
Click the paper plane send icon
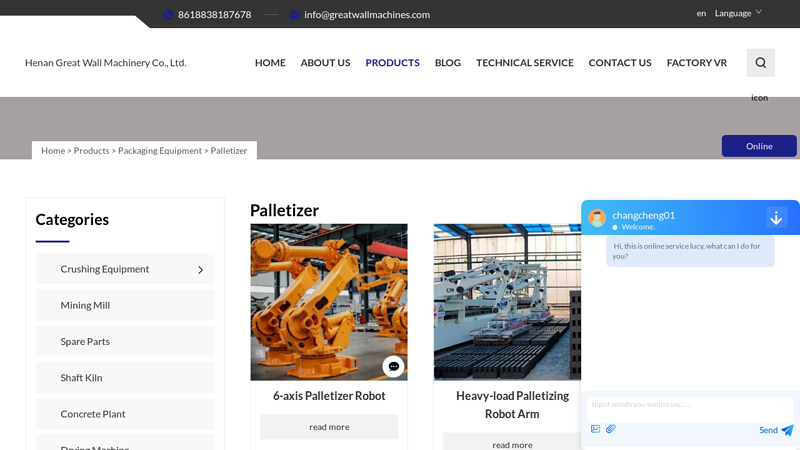(x=787, y=430)
